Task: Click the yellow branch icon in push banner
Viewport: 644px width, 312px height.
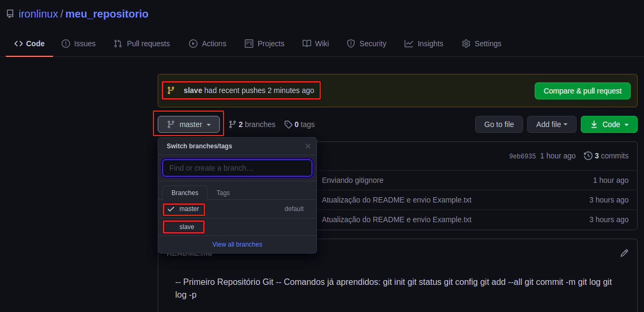Action: tap(171, 90)
